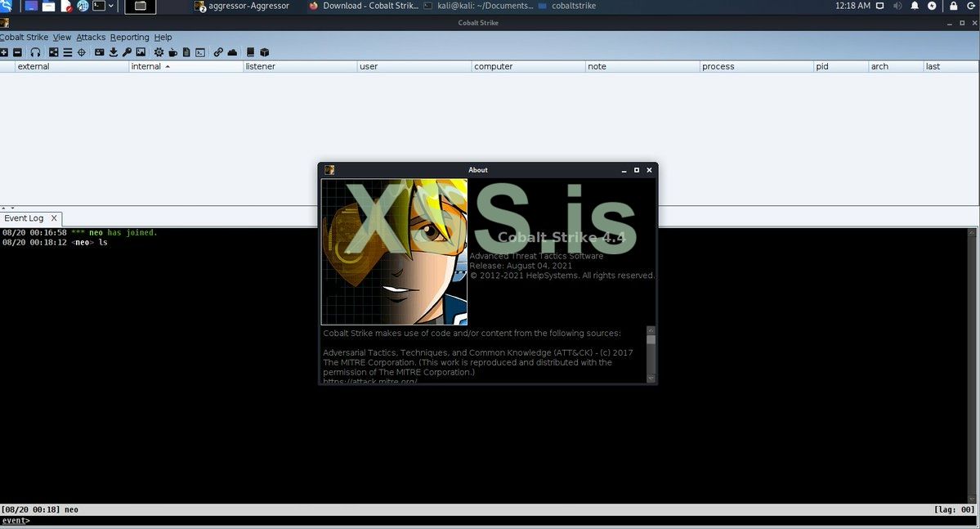
Task: Click the About dialog scrollbar thumb
Action: coord(651,339)
